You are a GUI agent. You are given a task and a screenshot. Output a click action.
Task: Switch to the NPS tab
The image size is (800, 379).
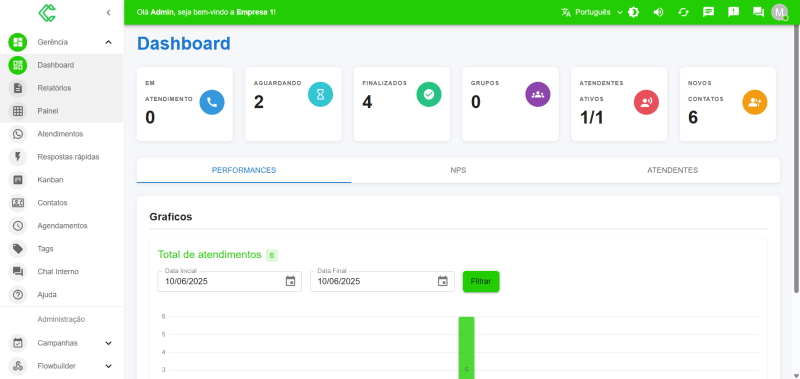[458, 170]
